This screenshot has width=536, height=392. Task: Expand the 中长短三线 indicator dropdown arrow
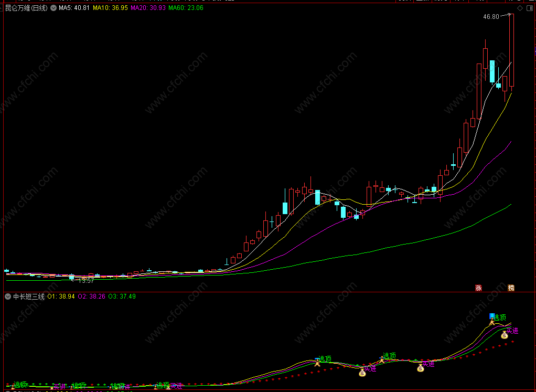[x=8, y=296]
